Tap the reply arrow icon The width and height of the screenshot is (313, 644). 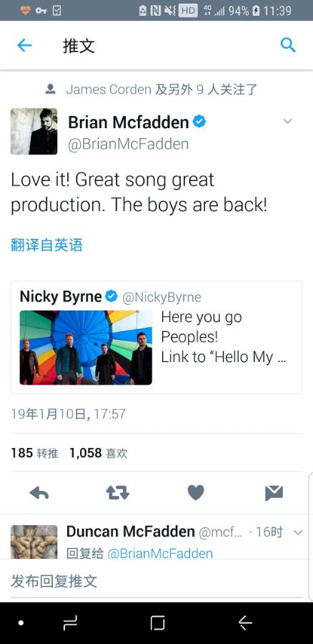39,492
